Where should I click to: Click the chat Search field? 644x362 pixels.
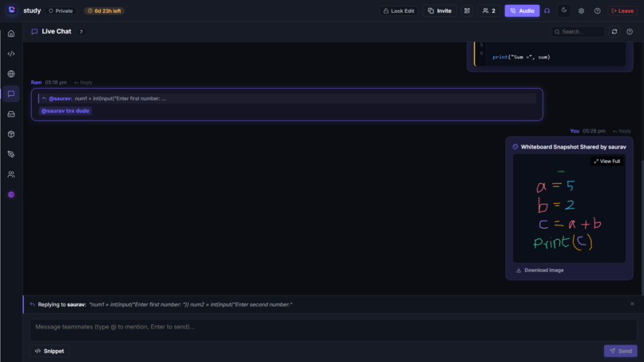point(578,32)
